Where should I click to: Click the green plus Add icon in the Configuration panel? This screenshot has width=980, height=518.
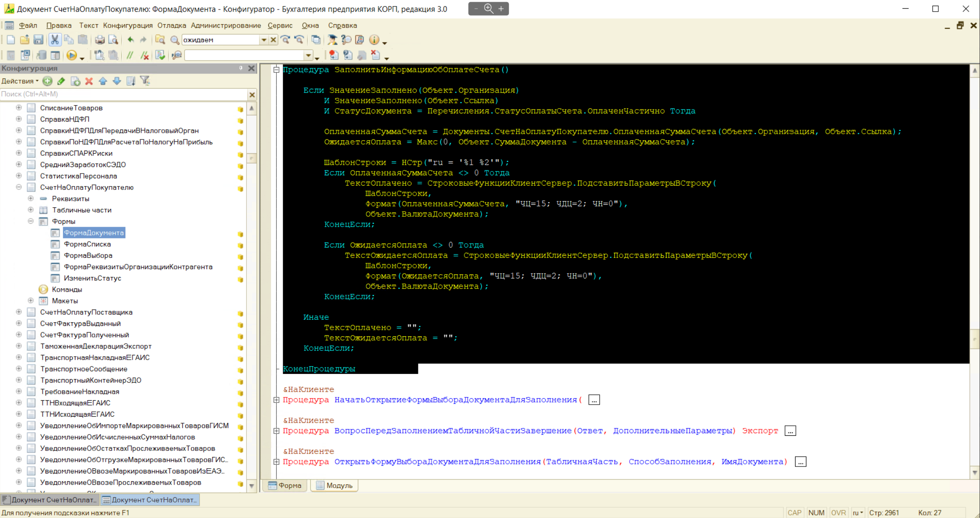[x=48, y=81]
